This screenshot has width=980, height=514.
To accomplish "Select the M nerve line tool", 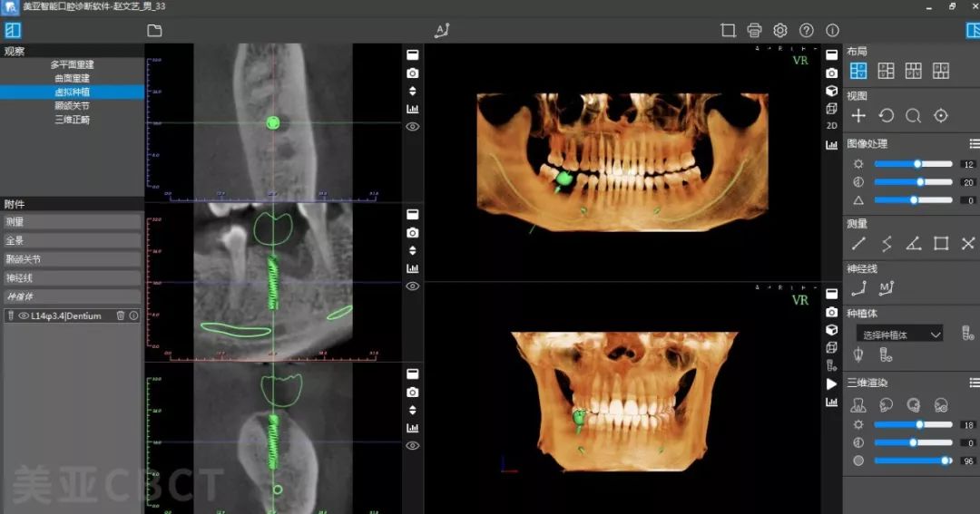I will click(x=887, y=288).
